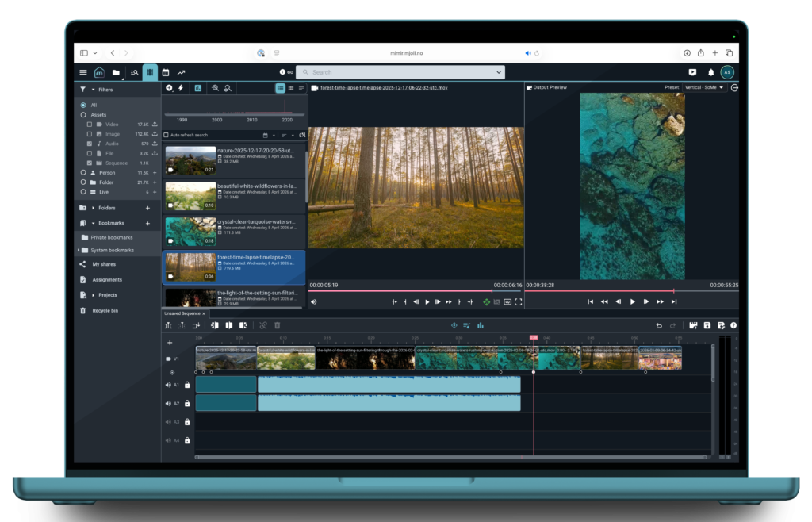Image resolution: width=812 pixels, height=522 pixels.
Task: Open the forest-time-lapse source file link
Action: [x=384, y=87]
